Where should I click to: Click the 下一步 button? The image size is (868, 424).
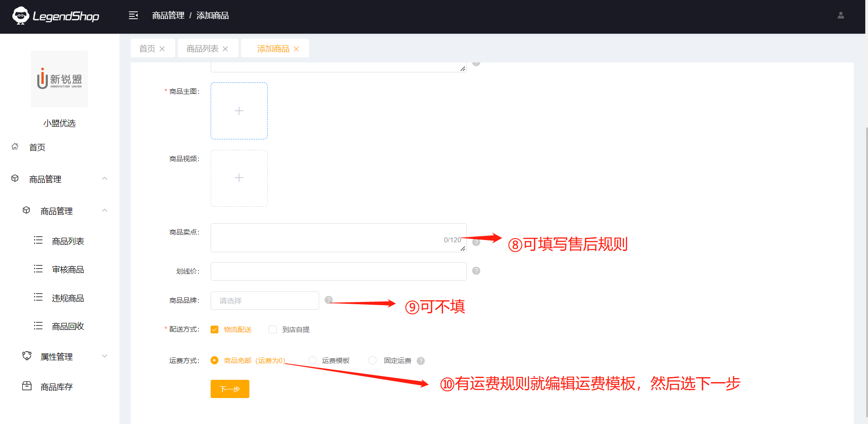click(230, 389)
